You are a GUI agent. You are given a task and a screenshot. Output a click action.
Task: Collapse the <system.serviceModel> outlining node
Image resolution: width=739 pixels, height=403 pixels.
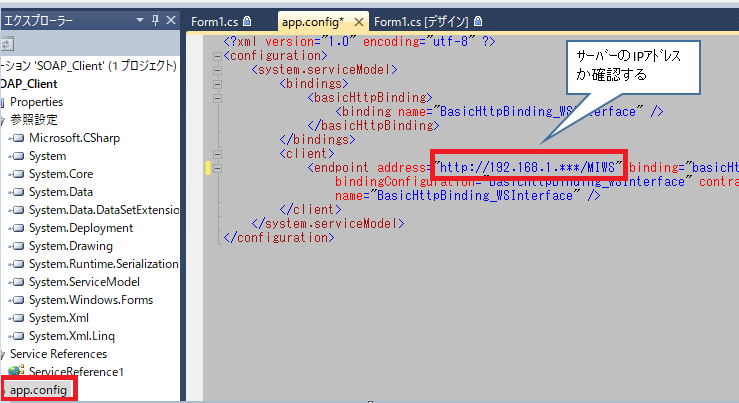point(219,70)
